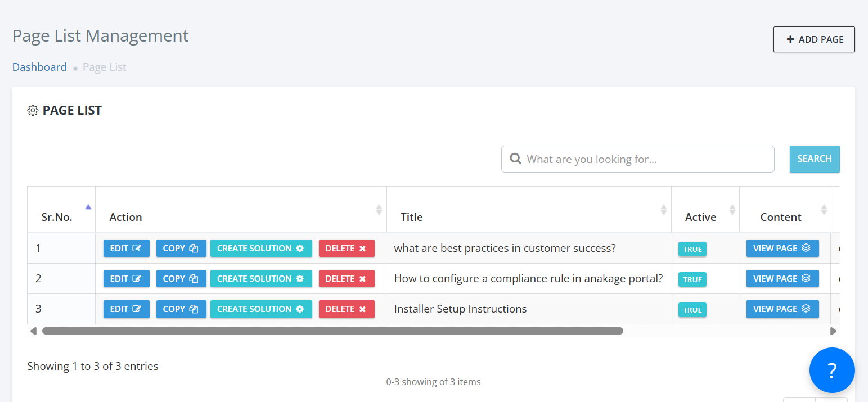This screenshot has height=402, width=868.
Task: Click the ADD PAGE button
Action: [814, 39]
